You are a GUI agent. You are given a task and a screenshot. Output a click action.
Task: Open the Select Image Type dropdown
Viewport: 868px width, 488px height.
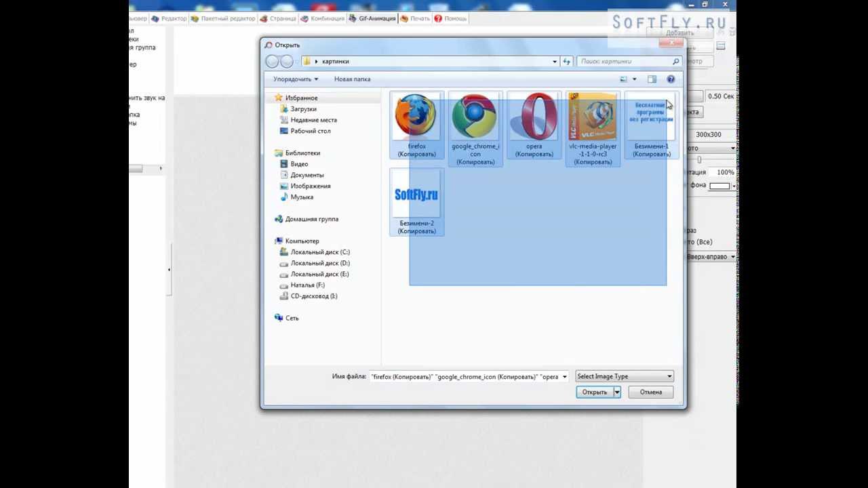(x=624, y=377)
